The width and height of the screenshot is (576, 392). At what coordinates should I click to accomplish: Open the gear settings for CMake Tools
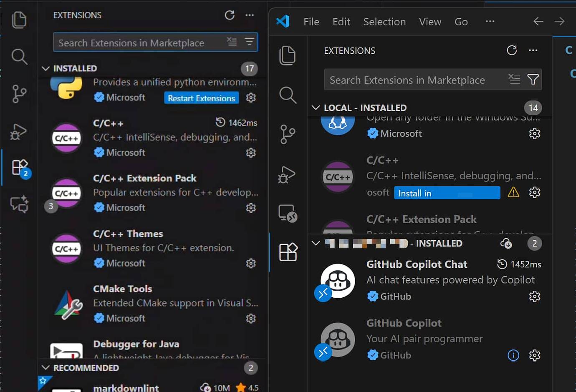251,319
